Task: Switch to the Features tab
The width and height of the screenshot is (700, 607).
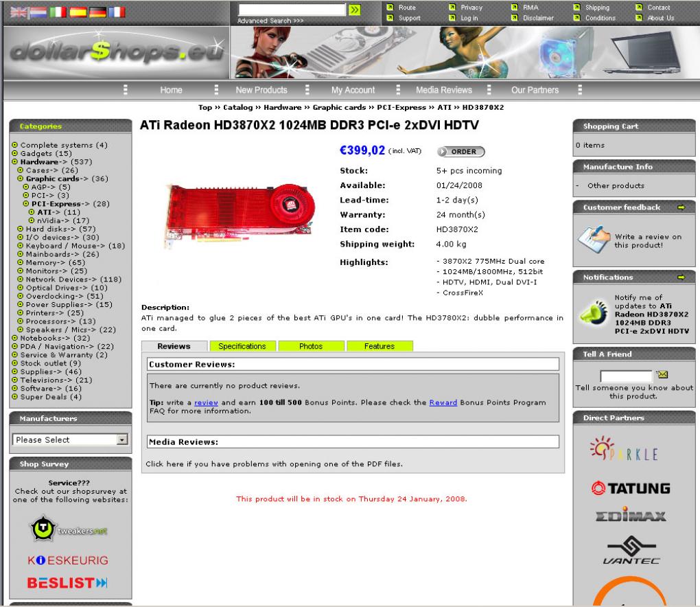Action: [x=380, y=346]
